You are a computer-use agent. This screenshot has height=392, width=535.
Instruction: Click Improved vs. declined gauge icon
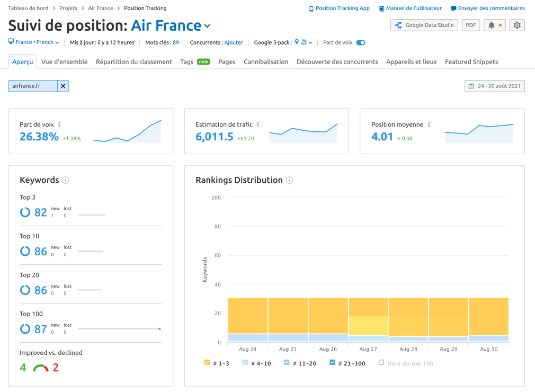click(x=41, y=368)
